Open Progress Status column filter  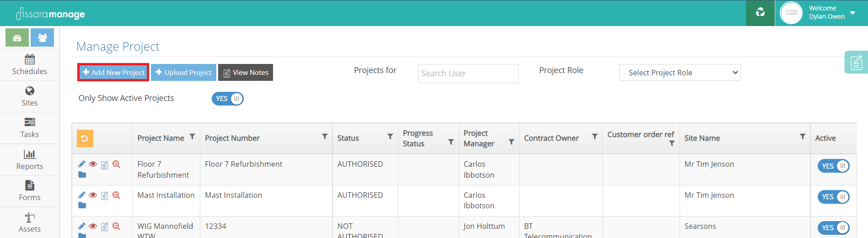451,142
